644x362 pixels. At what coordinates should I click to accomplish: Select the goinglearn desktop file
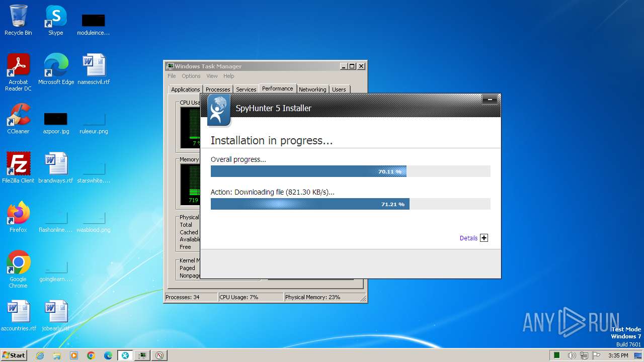point(56,271)
